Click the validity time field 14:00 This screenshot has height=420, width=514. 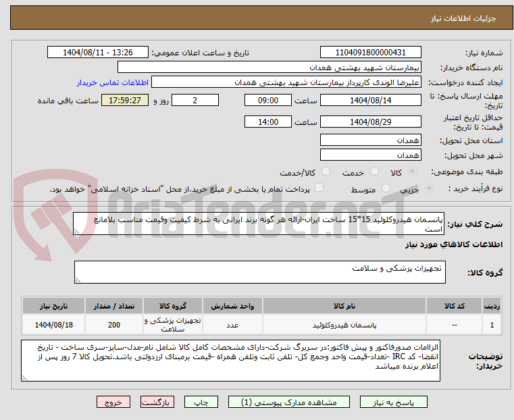point(268,122)
